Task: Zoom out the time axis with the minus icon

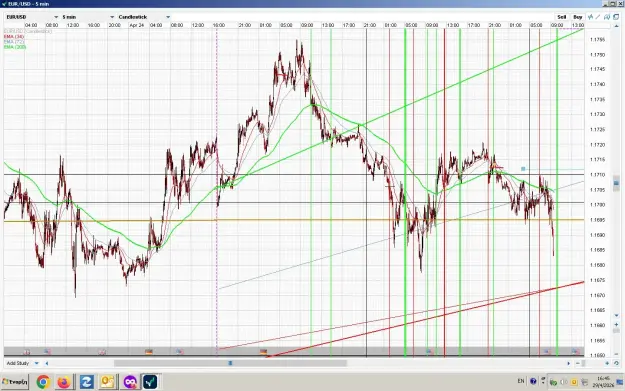Action: [578, 363]
